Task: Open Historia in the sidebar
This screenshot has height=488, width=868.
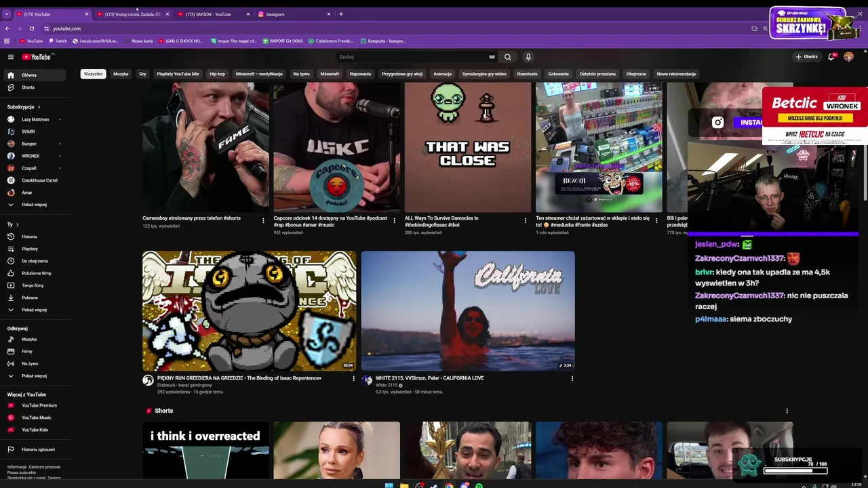Action: pos(35,237)
